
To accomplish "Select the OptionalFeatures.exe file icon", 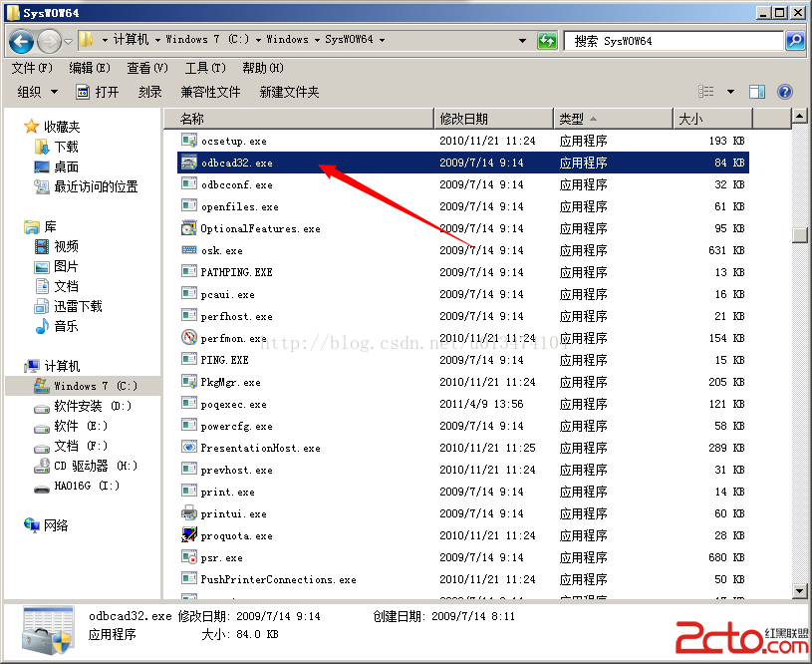I will (x=189, y=228).
